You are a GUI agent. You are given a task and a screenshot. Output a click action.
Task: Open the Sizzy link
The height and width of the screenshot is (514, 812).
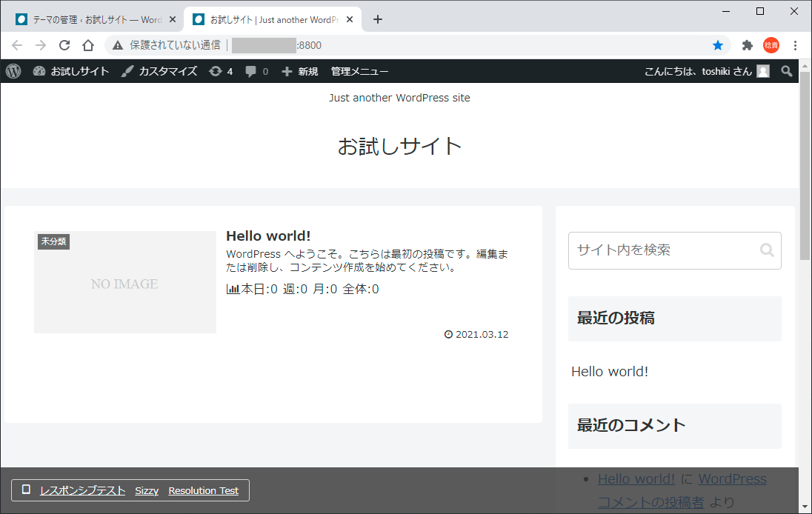click(x=146, y=490)
